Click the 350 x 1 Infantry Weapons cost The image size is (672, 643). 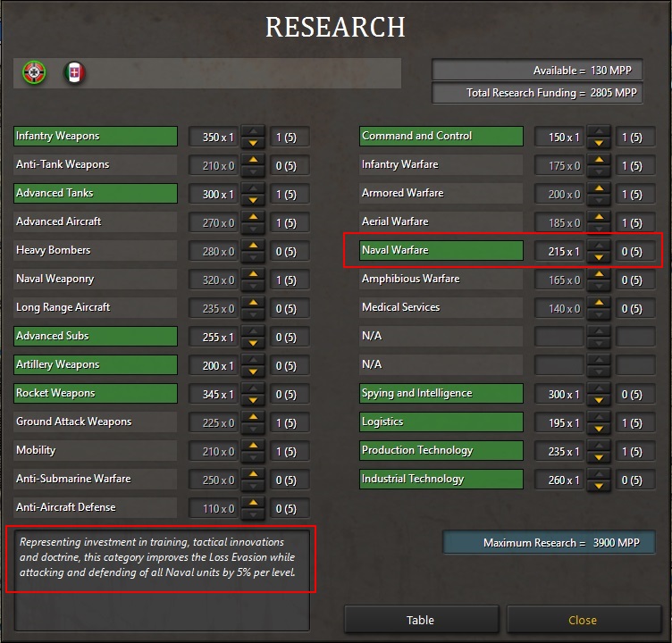214,137
